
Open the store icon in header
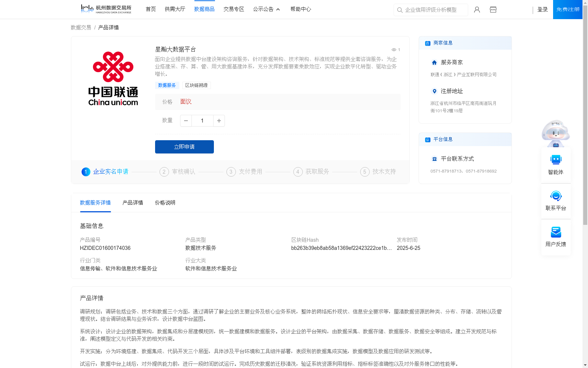[x=493, y=10]
